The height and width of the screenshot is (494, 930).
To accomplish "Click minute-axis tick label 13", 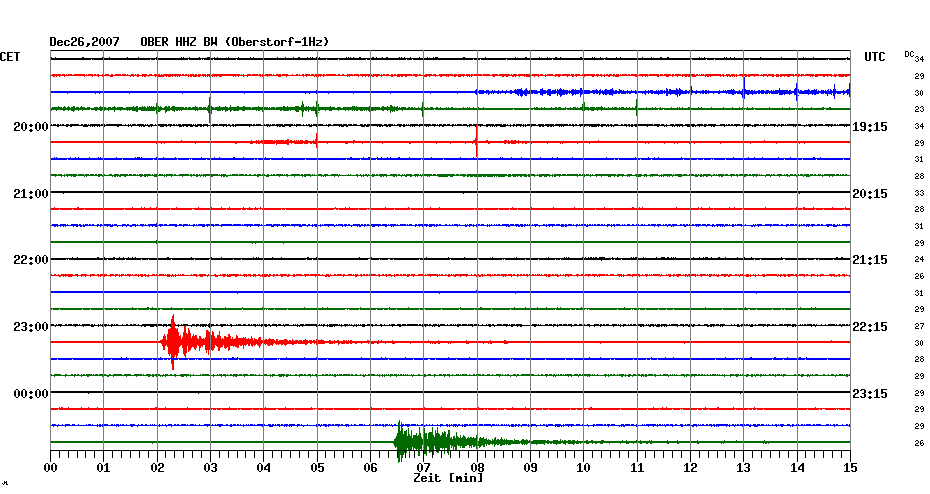I will 744,468.
